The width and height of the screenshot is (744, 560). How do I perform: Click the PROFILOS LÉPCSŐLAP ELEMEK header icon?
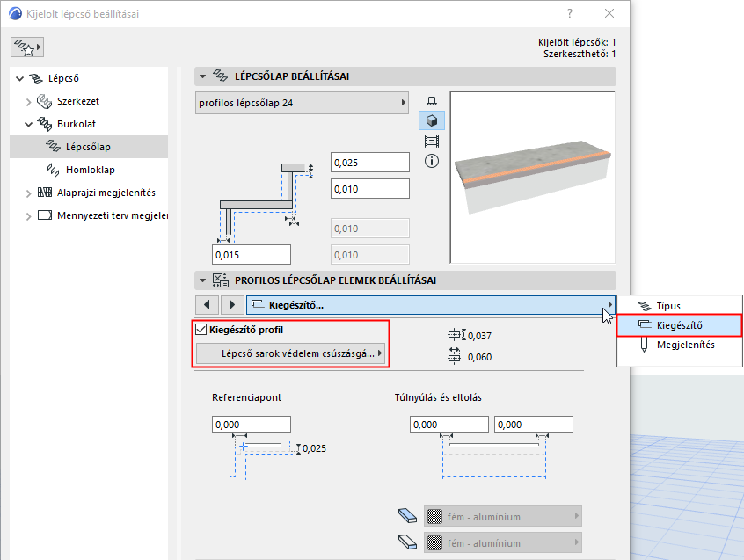pos(220,280)
